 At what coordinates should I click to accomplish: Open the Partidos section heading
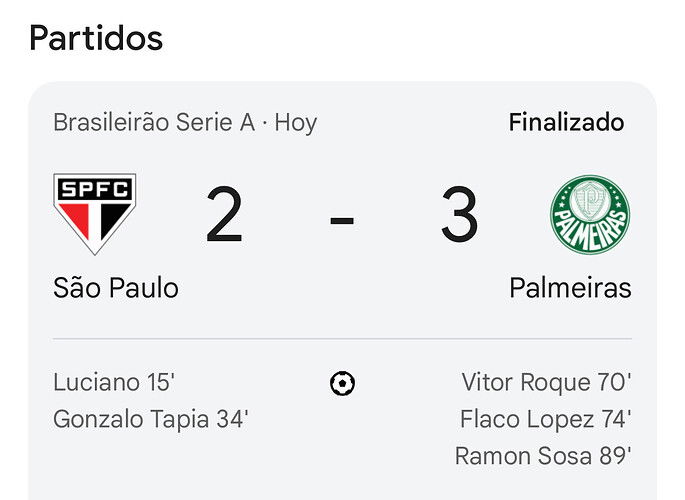coord(96,38)
